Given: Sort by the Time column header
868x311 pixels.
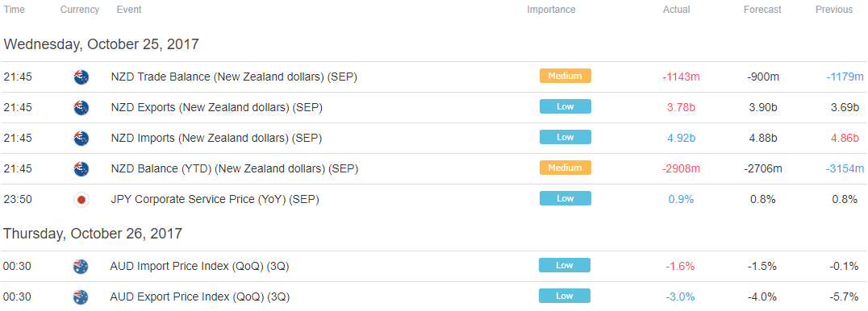Looking at the screenshot, I should pyautogui.click(x=15, y=10).
